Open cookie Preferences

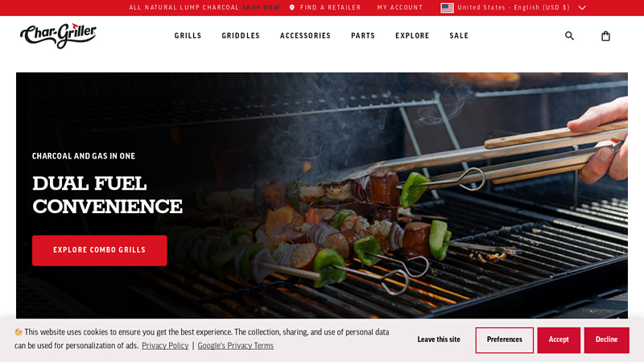[505, 339]
